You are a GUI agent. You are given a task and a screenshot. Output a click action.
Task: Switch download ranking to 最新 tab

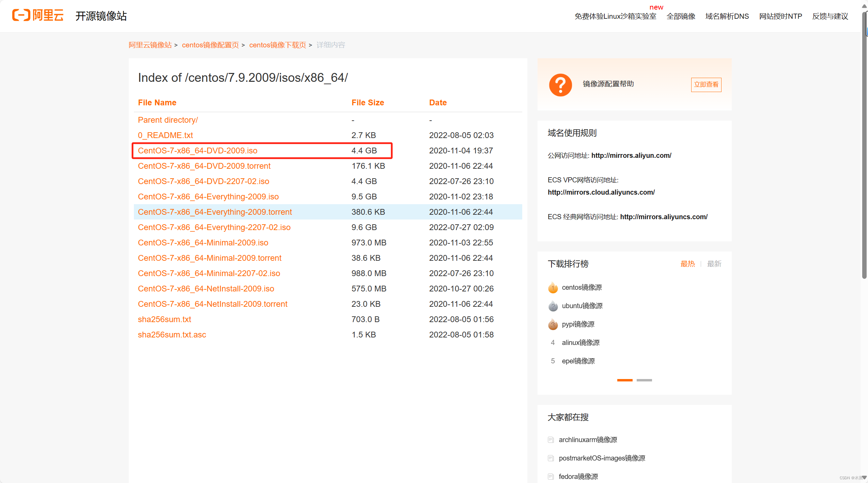(x=714, y=264)
